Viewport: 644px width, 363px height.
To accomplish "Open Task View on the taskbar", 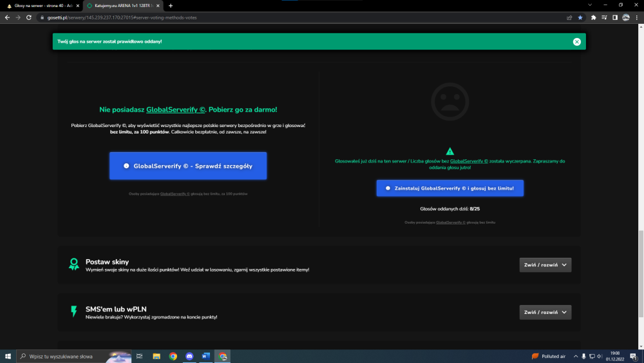I will [x=140, y=357].
